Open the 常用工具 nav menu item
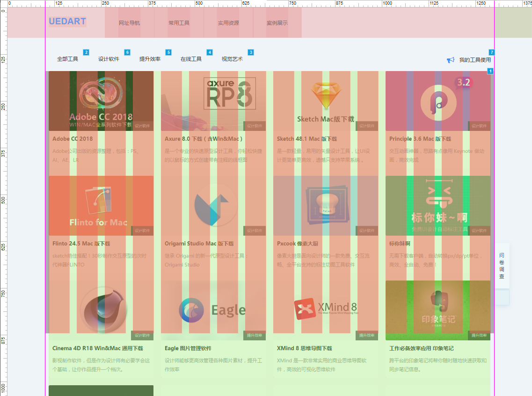 click(x=179, y=23)
